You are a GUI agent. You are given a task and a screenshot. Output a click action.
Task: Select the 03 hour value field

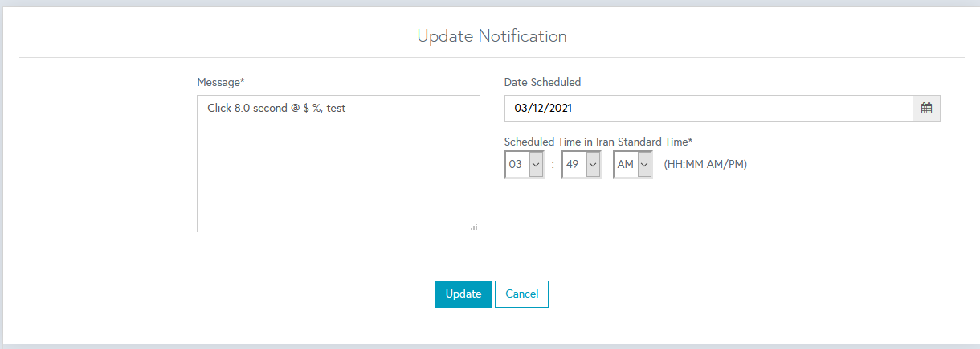pos(516,164)
